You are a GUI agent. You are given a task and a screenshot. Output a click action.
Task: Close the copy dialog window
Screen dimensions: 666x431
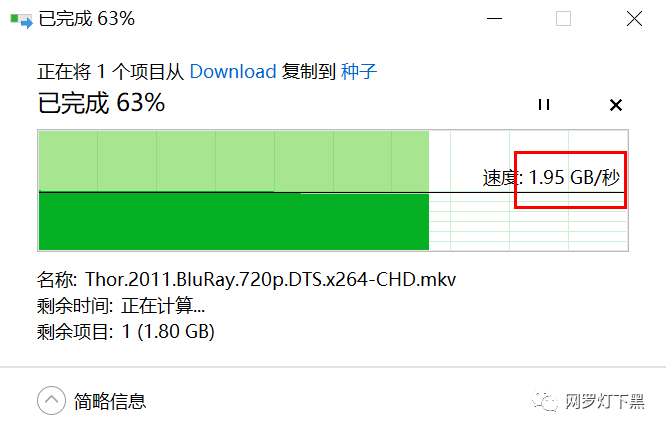pyautogui.click(x=634, y=19)
